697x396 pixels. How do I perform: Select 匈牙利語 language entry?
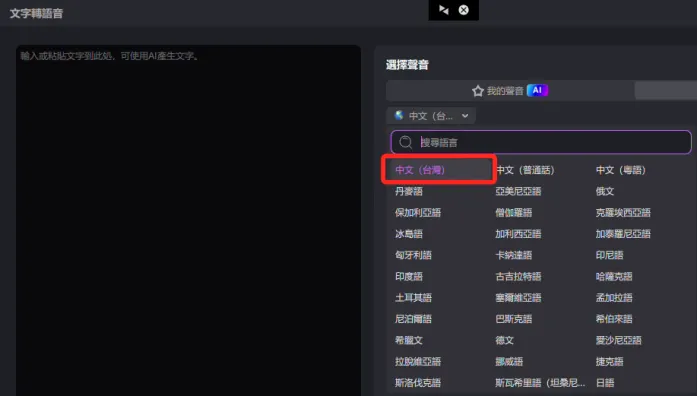tap(413, 255)
